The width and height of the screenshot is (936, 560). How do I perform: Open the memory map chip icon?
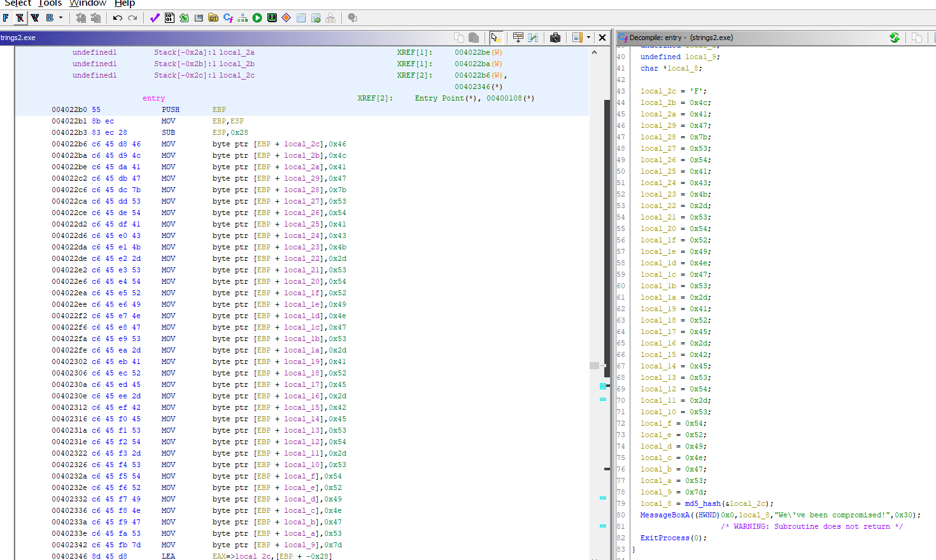[x=272, y=18]
